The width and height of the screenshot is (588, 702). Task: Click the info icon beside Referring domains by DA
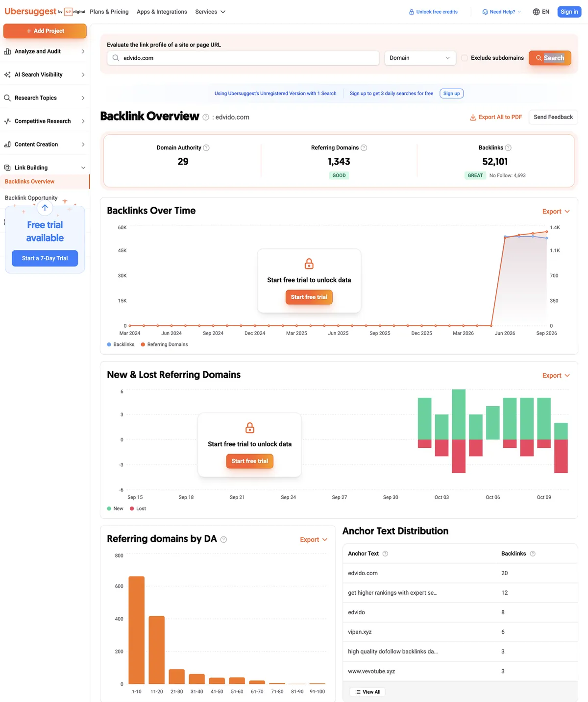click(x=223, y=539)
